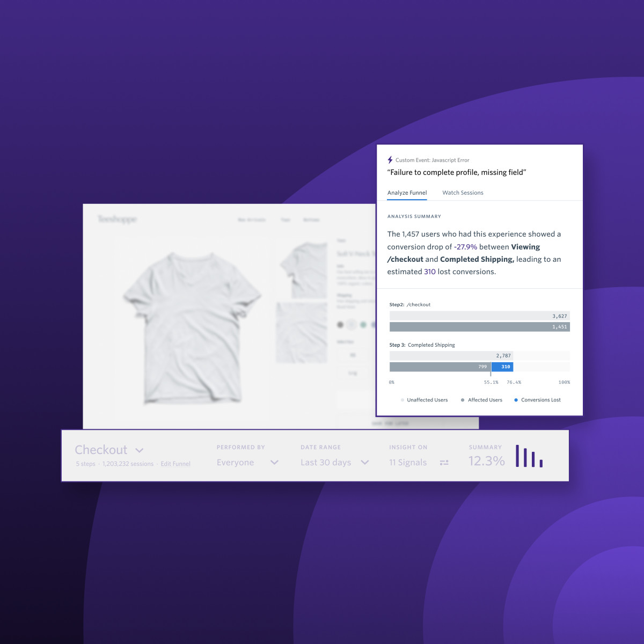Click the 2,787 unaffected users bar

pos(451,356)
